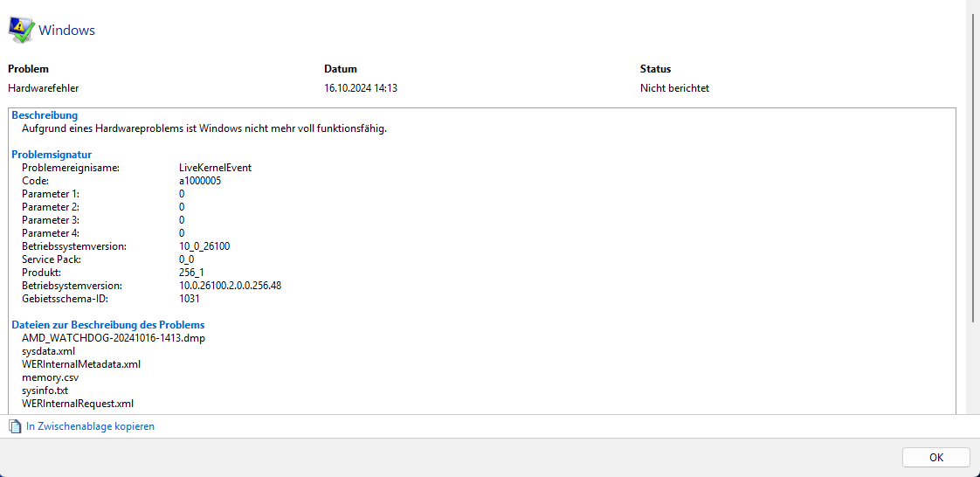The height and width of the screenshot is (477, 980).
Task: Click the clipboard copy icon
Action: 15,426
